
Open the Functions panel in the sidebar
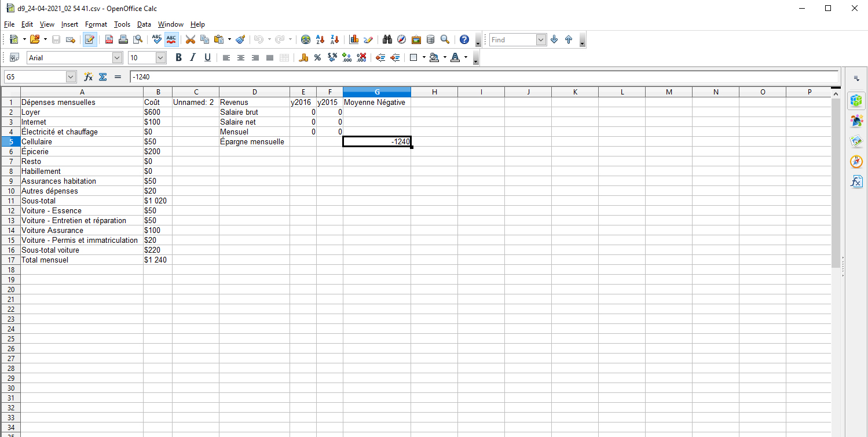[856, 181]
